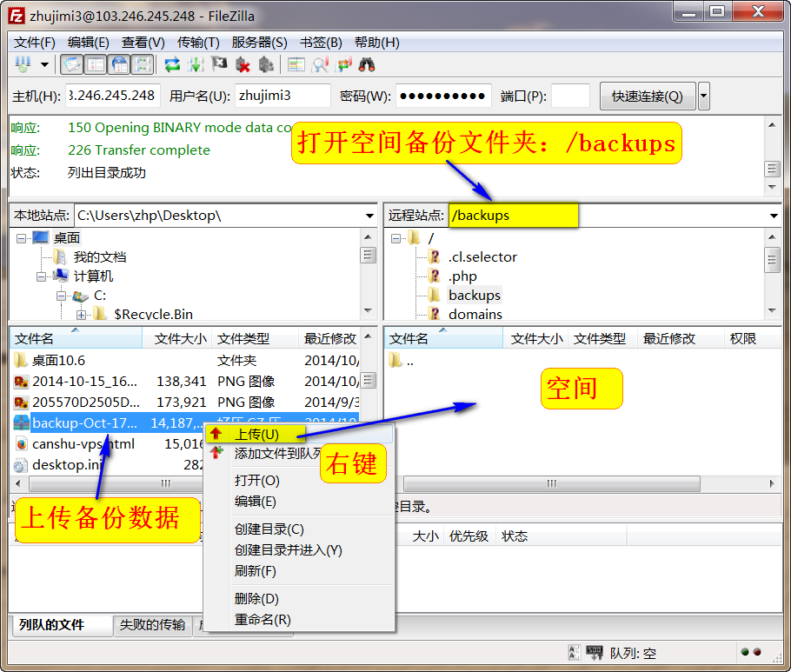
Task: Select the 桌面10.6 folder in local list
Action: click(x=58, y=360)
